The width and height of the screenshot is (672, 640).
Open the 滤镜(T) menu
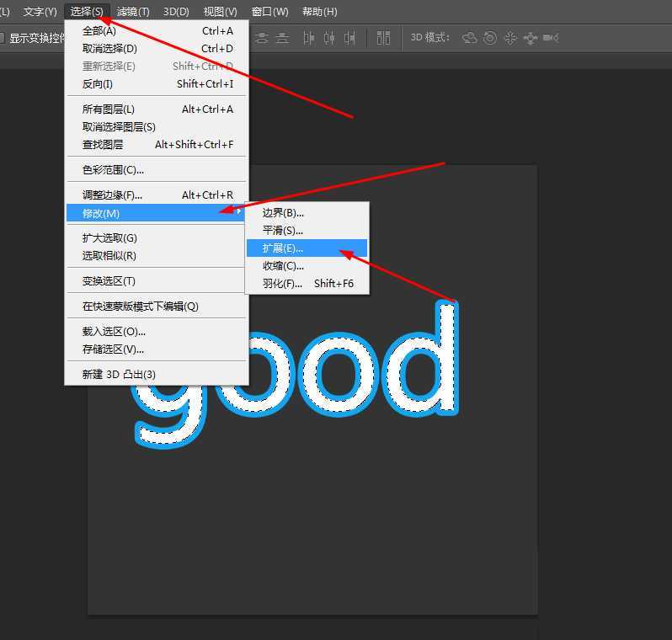coord(133,12)
